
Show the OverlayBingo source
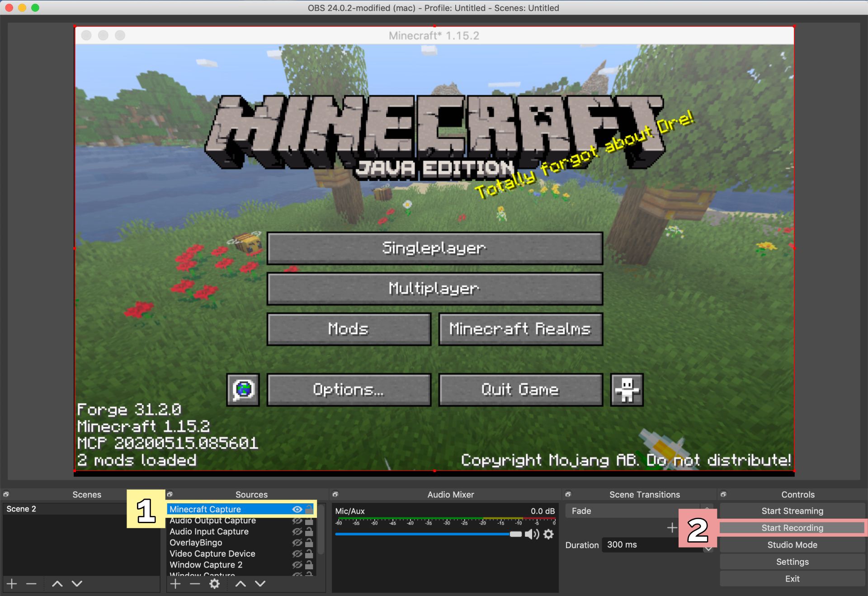tap(297, 543)
